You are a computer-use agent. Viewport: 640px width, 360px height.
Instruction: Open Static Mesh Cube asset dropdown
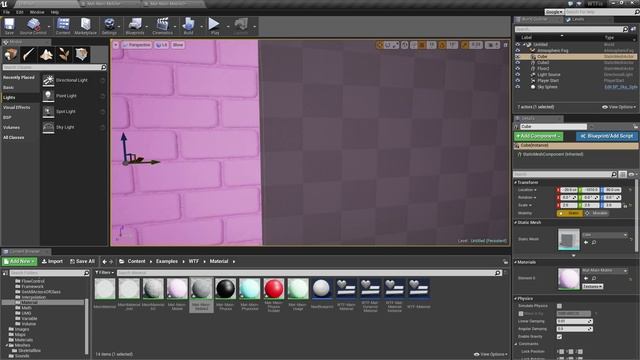pyautogui.click(x=605, y=235)
